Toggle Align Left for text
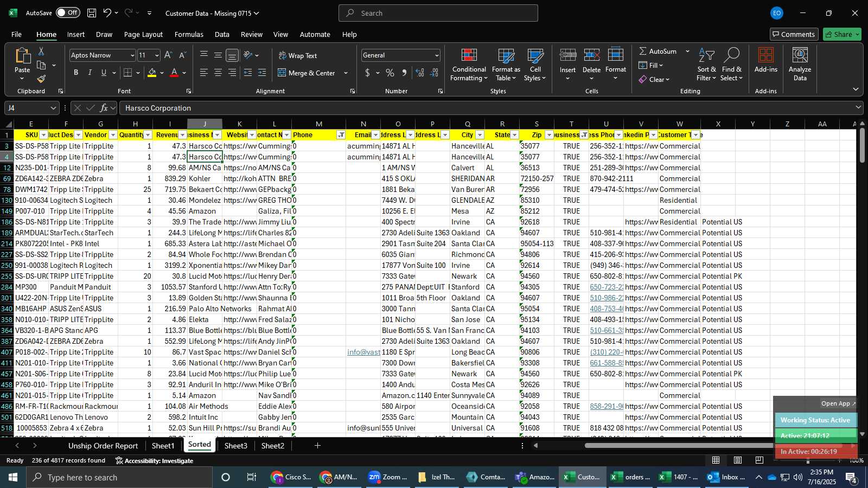868x488 pixels. (204, 73)
